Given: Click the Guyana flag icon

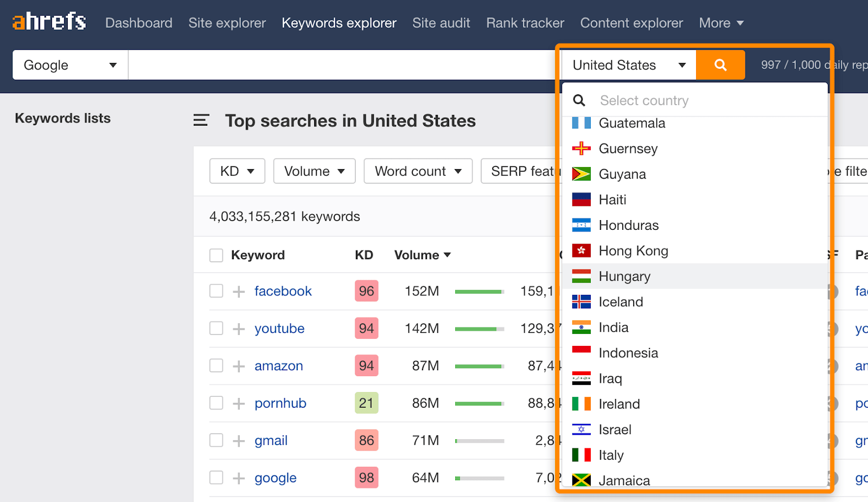Looking at the screenshot, I should [582, 174].
